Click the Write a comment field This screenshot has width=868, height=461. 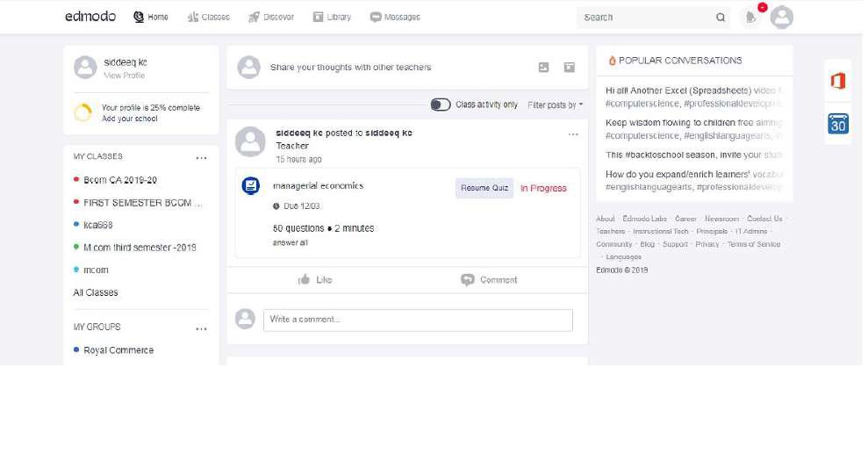tap(418, 320)
